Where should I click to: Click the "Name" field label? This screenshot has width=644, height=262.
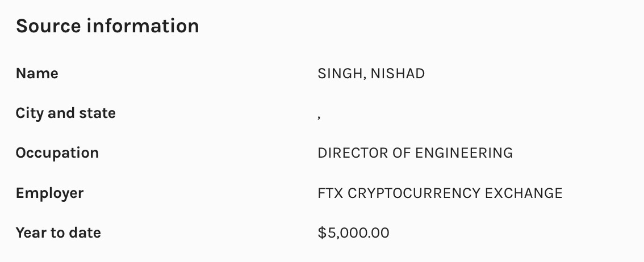pyautogui.click(x=37, y=74)
